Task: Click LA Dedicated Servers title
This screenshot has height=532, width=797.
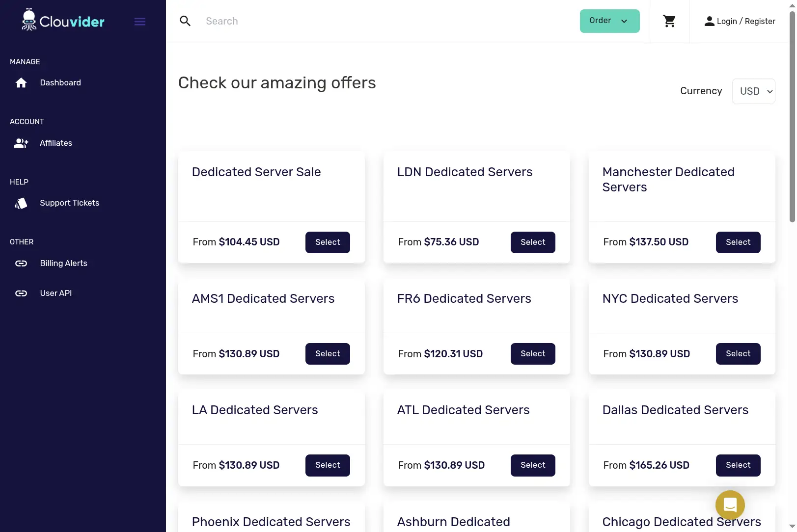Action: pyautogui.click(x=255, y=410)
